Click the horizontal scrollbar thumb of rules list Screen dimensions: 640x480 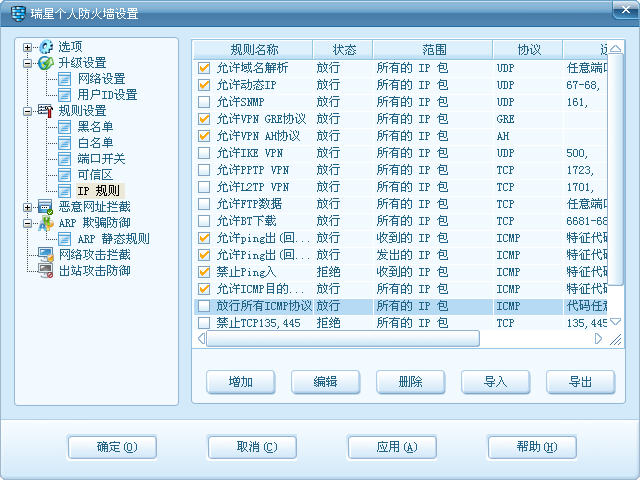pos(343,339)
